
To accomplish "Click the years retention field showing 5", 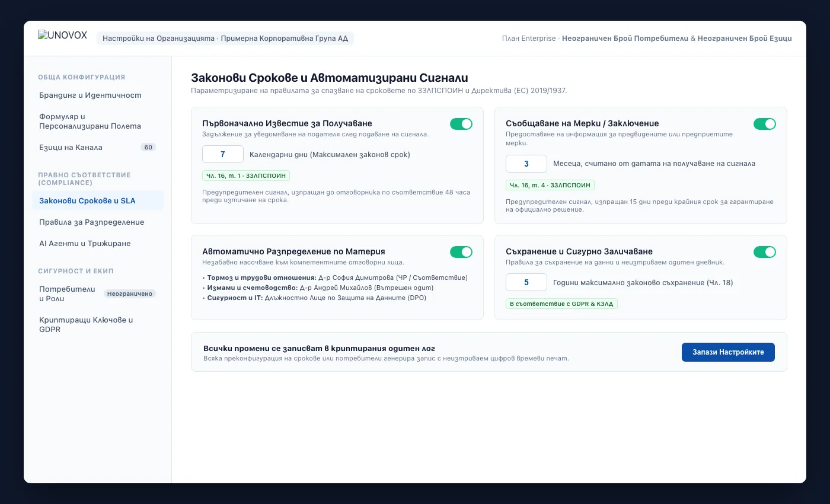I will [x=526, y=282].
